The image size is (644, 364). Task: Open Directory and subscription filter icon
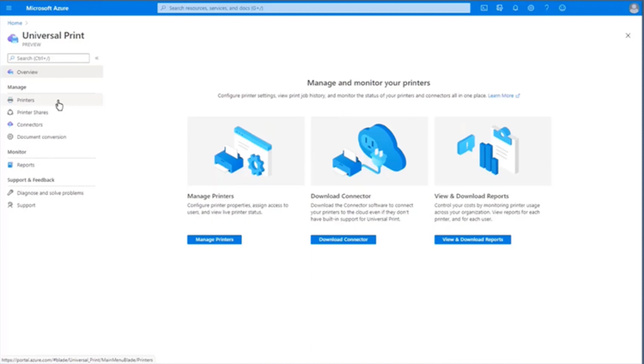tap(500, 8)
